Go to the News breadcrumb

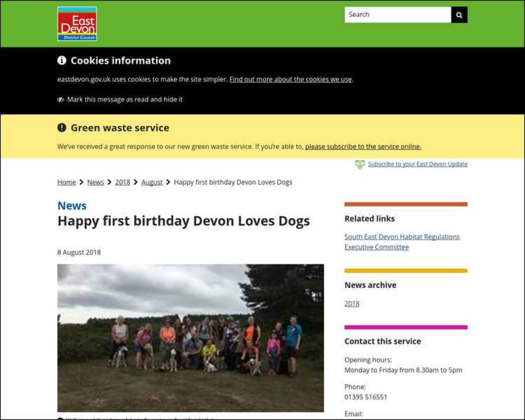[96, 182]
